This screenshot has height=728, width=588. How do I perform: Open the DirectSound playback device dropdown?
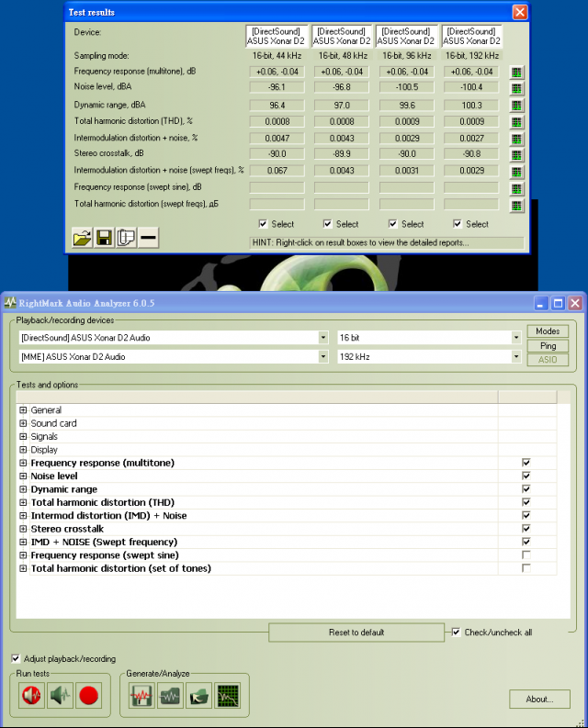(323, 338)
